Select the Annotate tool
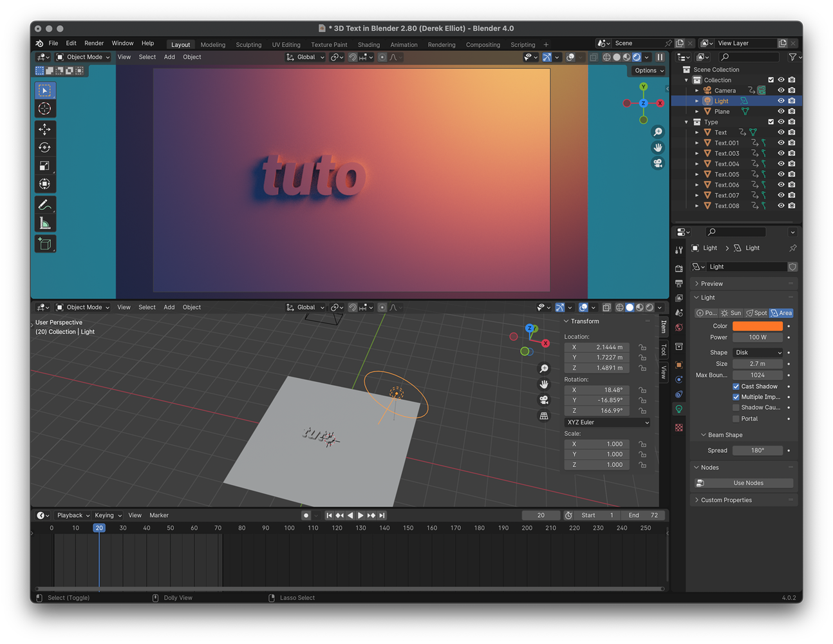The width and height of the screenshot is (833, 644). click(x=44, y=205)
